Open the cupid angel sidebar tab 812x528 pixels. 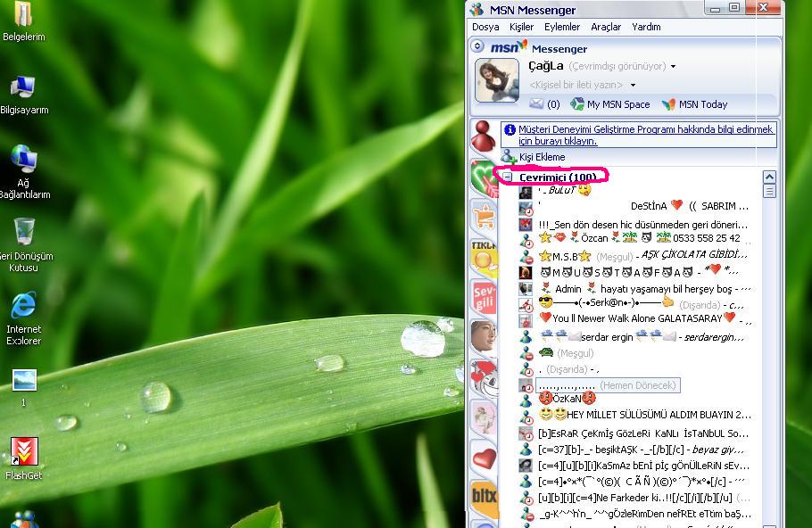point(483,417)
